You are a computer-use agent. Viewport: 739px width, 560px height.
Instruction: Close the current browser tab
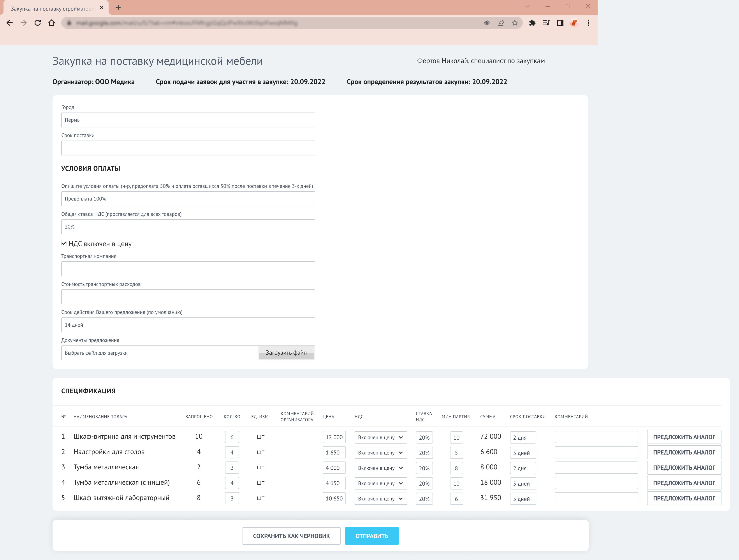(102, 8)
